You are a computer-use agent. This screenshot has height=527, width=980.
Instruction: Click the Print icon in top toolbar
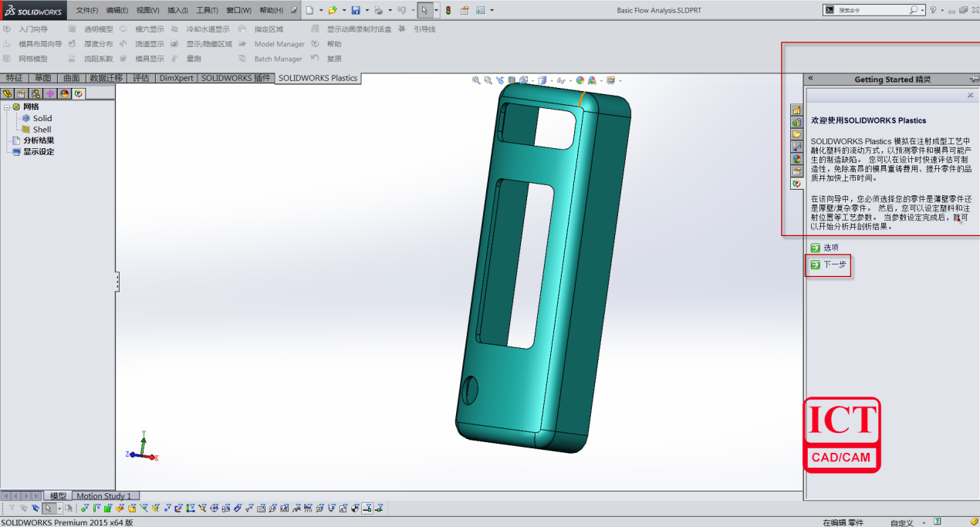pos(378,10)
